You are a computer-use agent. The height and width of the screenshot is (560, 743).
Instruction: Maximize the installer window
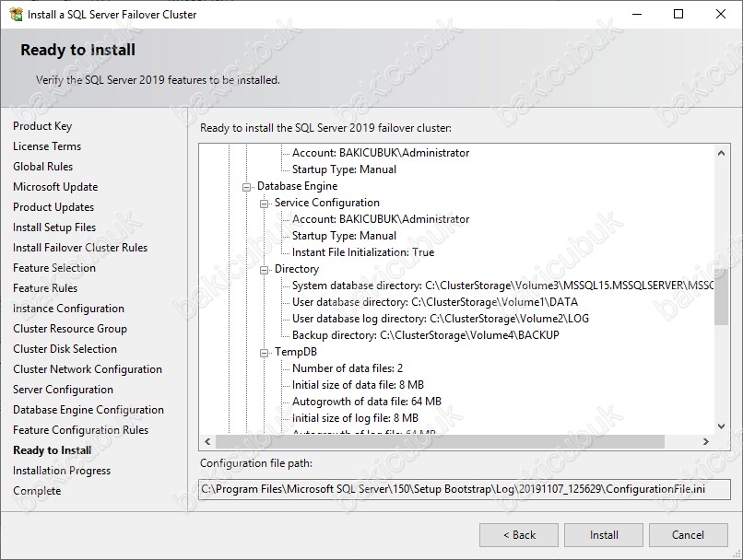(x=678, y=14)
